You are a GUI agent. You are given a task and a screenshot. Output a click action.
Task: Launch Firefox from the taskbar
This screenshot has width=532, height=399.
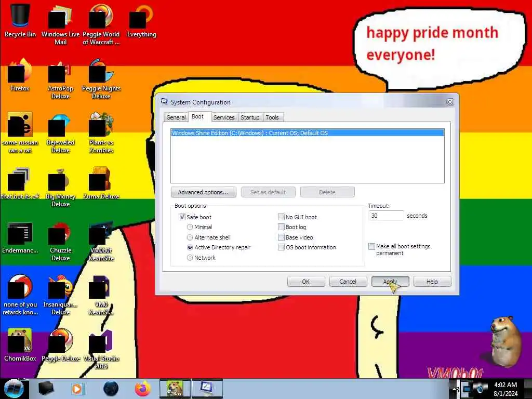pyautogui.click(x=143, y=389)
